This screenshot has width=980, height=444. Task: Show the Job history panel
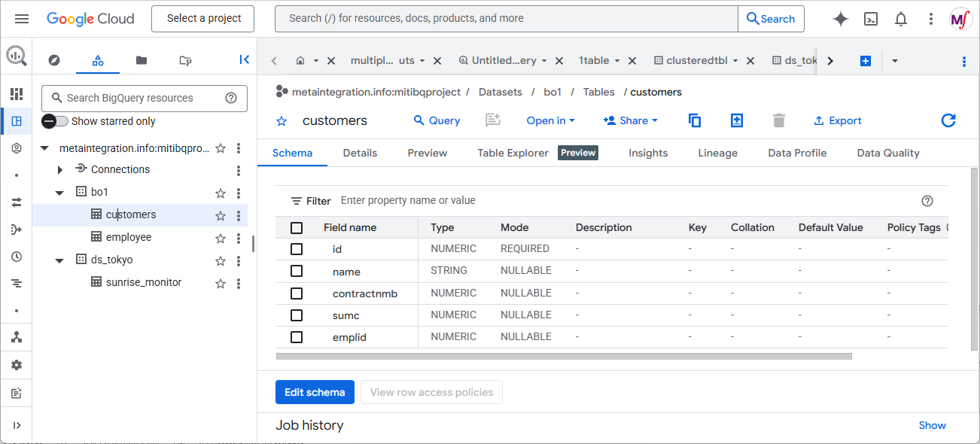932,425
